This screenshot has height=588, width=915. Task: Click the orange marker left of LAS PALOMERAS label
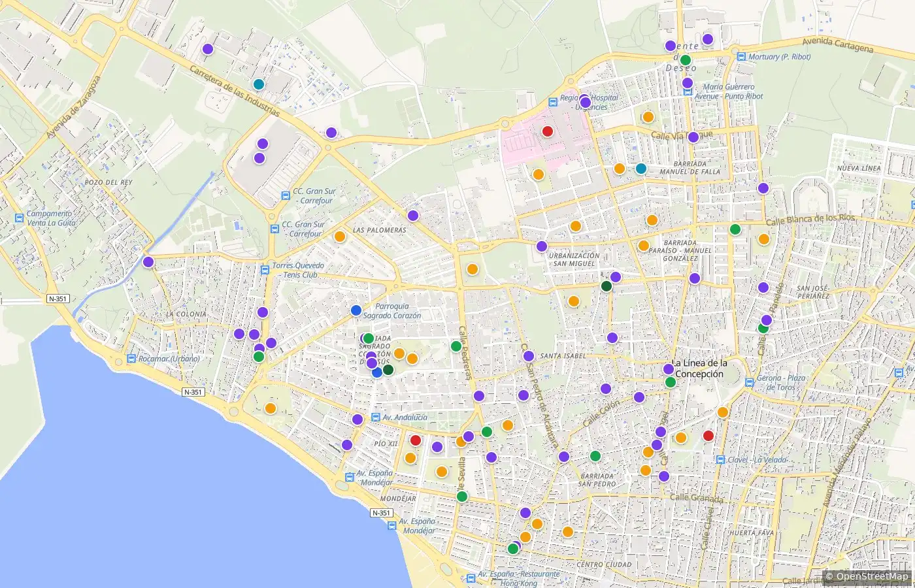(x=339, y=237)
